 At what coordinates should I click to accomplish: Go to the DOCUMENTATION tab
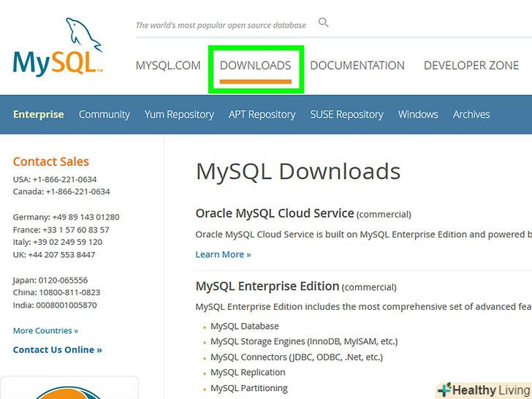(x=357, y=65)
